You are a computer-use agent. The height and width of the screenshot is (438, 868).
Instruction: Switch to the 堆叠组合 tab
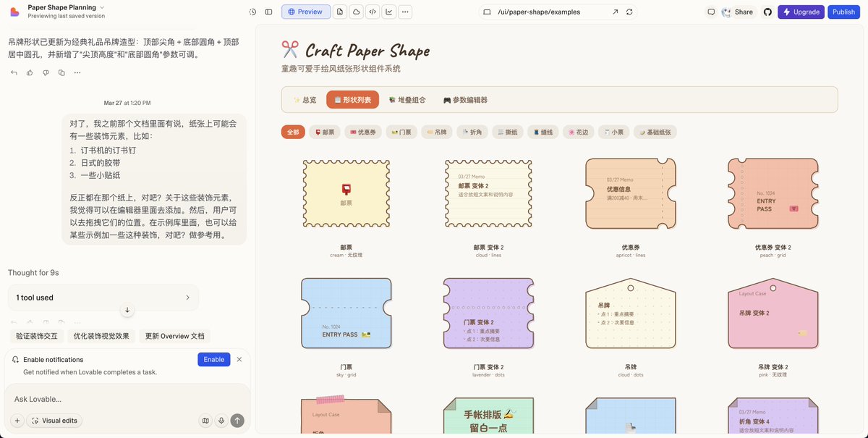tap(407, 100)
